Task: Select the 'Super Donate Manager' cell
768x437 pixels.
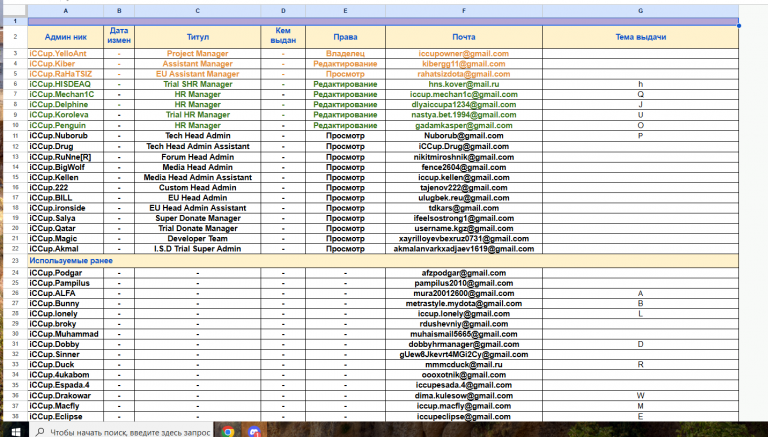Action: [x=197, y=218]
